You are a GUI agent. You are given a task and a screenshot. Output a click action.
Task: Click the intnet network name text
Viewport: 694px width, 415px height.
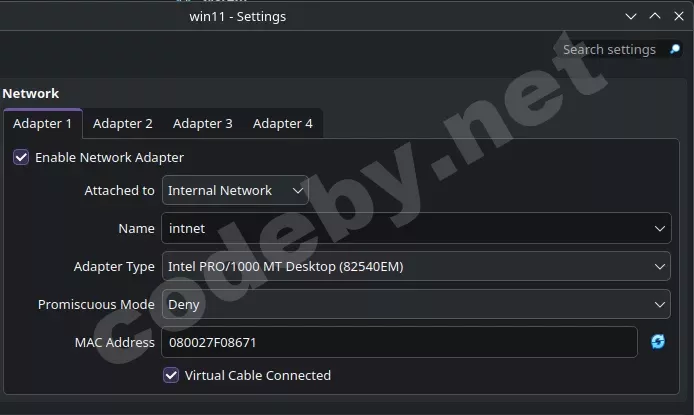(188, 228)
